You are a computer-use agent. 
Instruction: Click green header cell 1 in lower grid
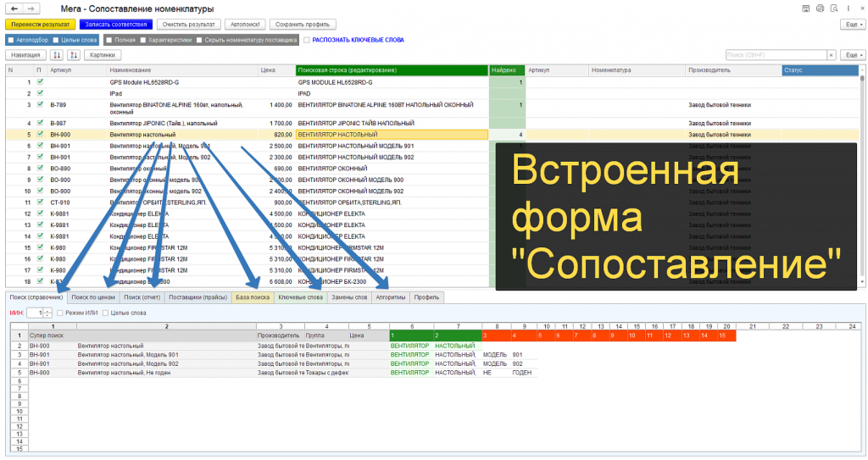pos(411,335)
